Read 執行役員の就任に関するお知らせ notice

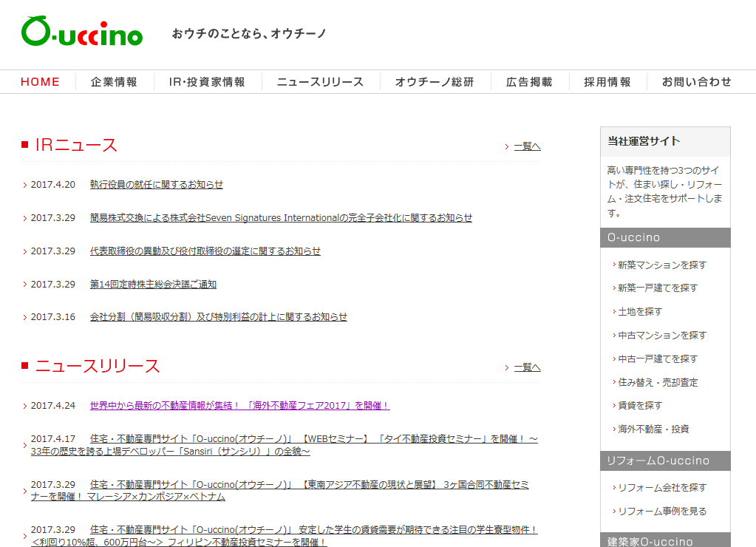(156, 185)
